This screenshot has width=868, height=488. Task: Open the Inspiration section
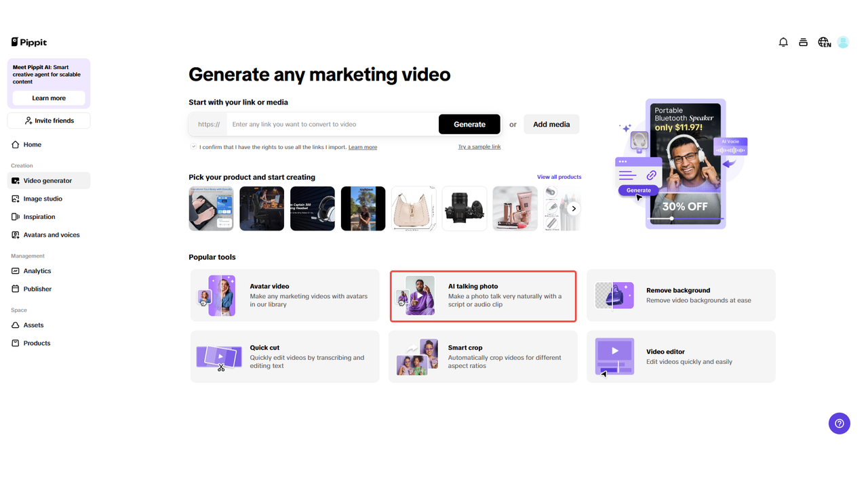point(49,217)
